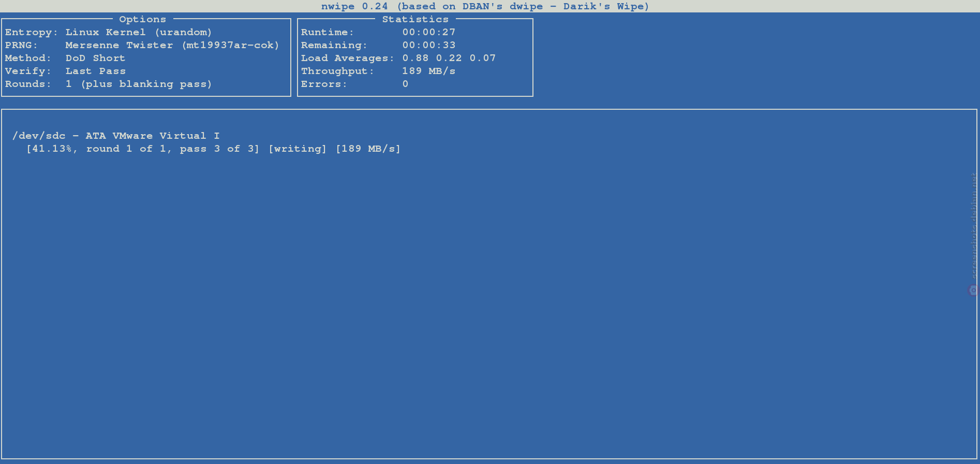Click the Throughput value 189 MB/s in Statistics
The height and width of the screenshot is (464, 980).
[429, 71]
